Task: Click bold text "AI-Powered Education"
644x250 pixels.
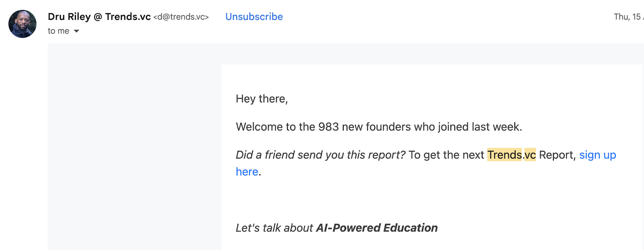Action: point(377,228)
